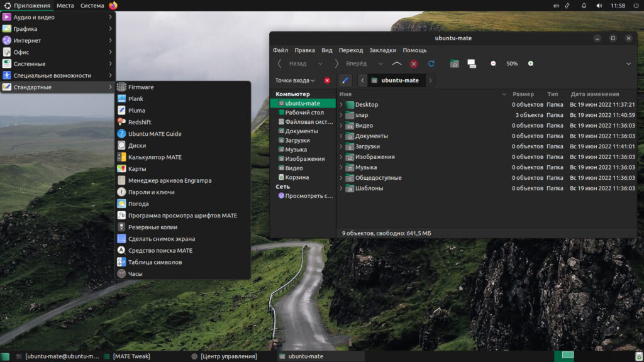Open the Закладки menu
644x362 pixels.
point(382,50)
